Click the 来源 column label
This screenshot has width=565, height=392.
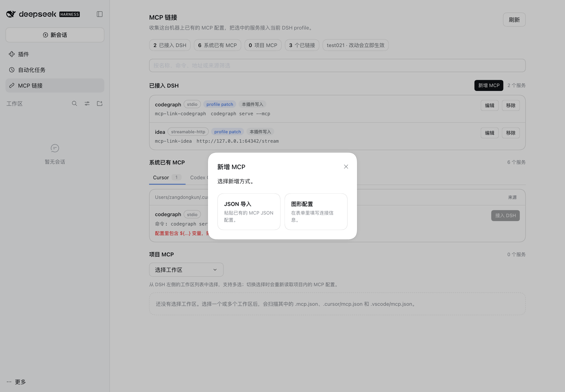pyautogui.click(x=512, y=198)
